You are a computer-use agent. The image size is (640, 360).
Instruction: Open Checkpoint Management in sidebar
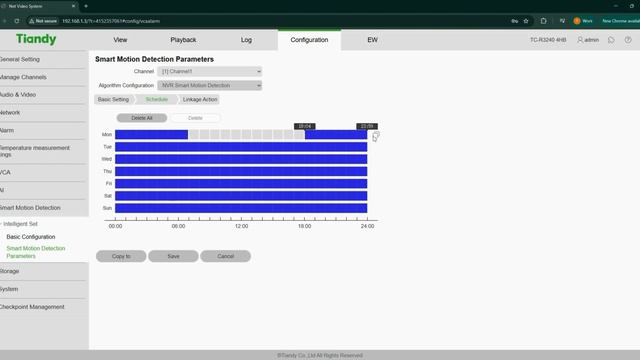click(x=32, y=307)
